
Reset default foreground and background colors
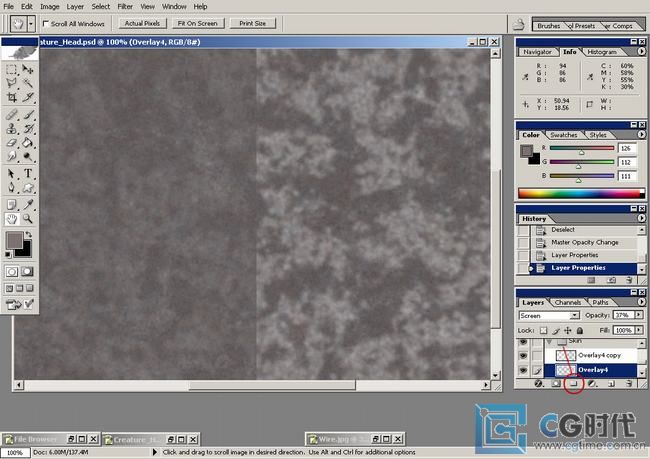[8, 254]
